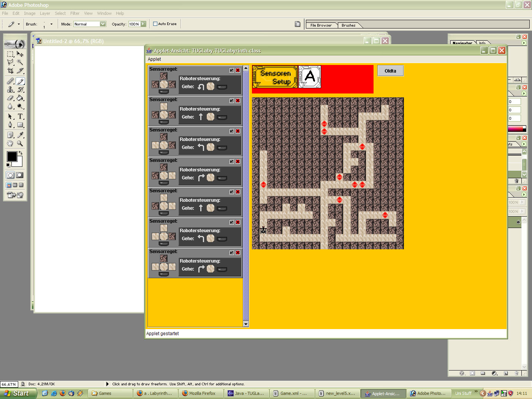
Task: Choose the Type tool
Action: coord(20,117)
